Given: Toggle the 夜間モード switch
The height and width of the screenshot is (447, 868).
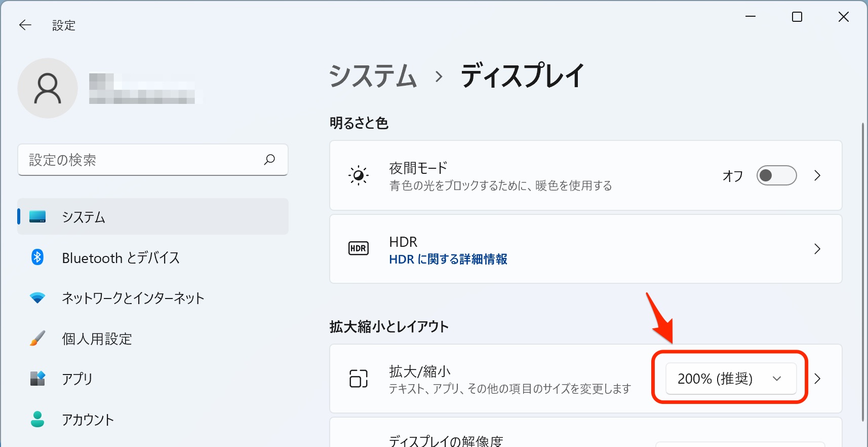Looking at the screenshot, I should (776, 175).
